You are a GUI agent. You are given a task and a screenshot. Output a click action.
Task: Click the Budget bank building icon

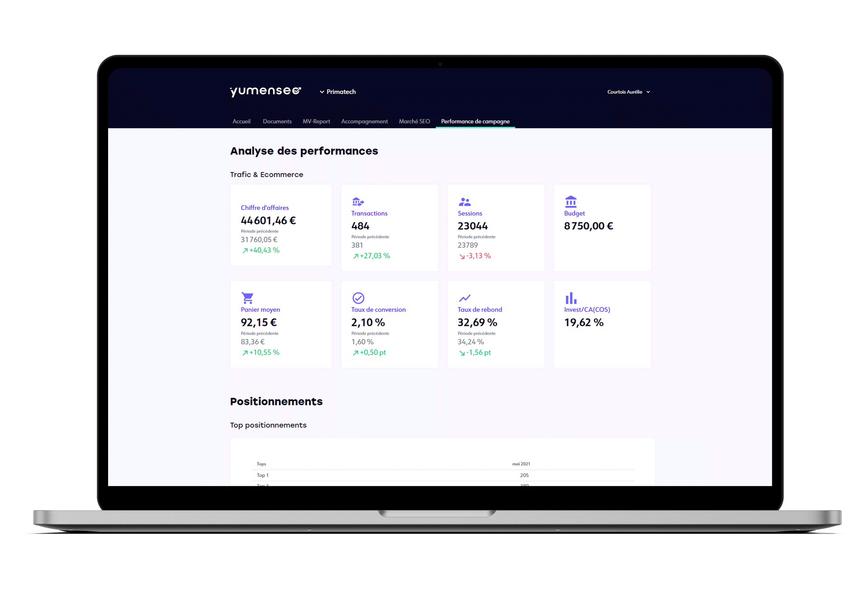pos(571,201)
